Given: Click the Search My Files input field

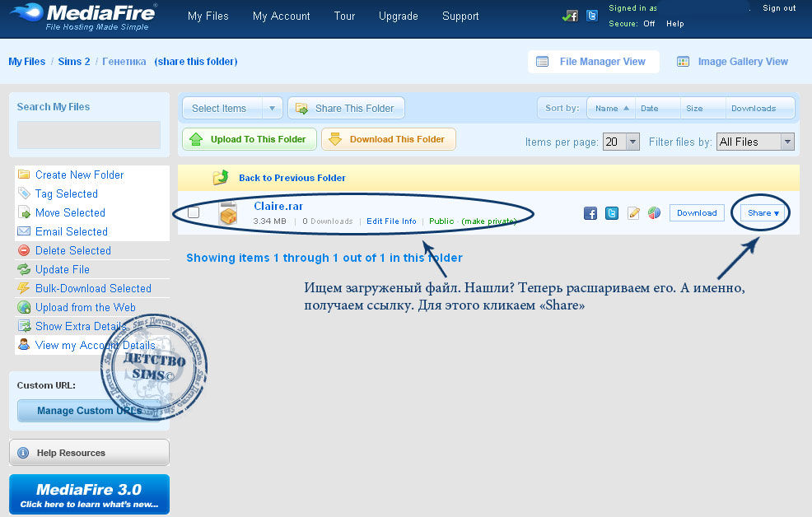Looking at the screenshot, I should pos(89,135).
